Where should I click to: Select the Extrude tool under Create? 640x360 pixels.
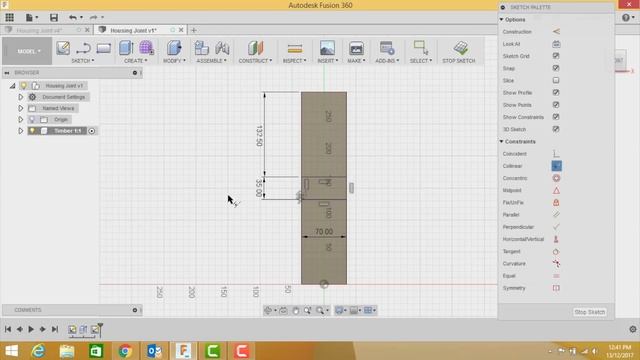tap(126, 48)
